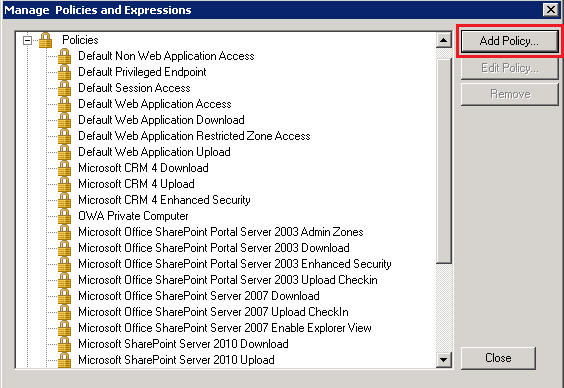Click the scroll up arrow of policy list

click(x=444, y=40)
